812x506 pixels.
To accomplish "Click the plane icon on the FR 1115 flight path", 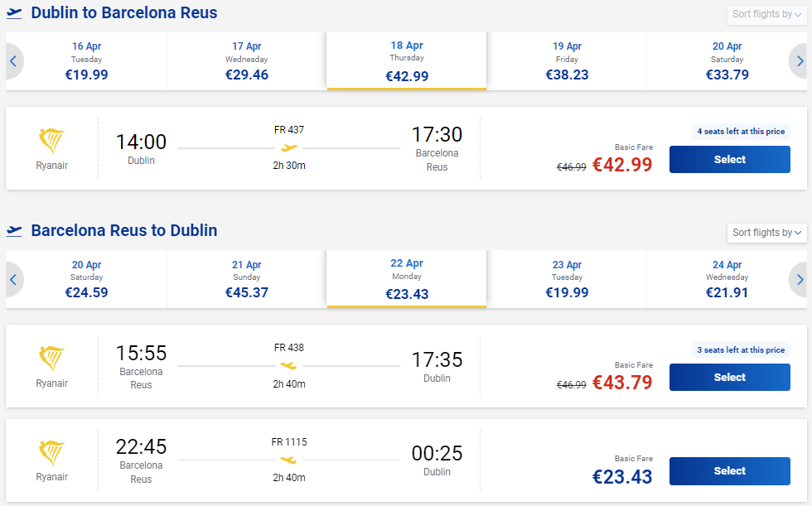I will [288, 461].
